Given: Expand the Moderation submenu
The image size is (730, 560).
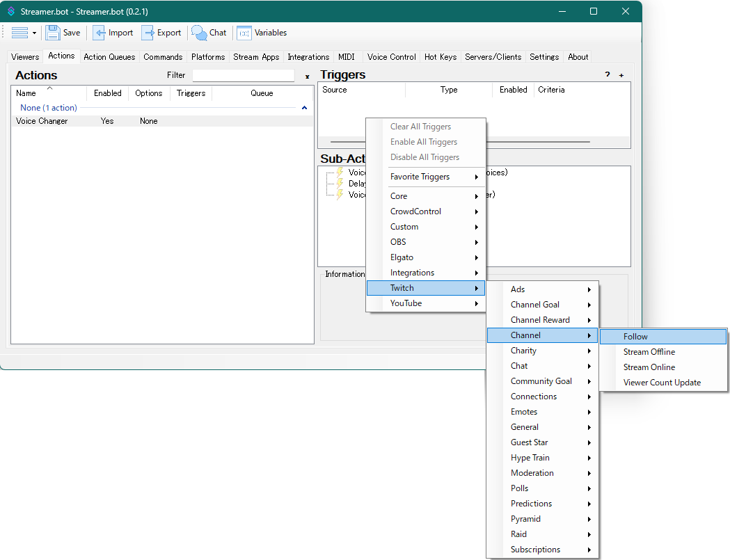Looking at the screenshot, I should coord(542,473).
